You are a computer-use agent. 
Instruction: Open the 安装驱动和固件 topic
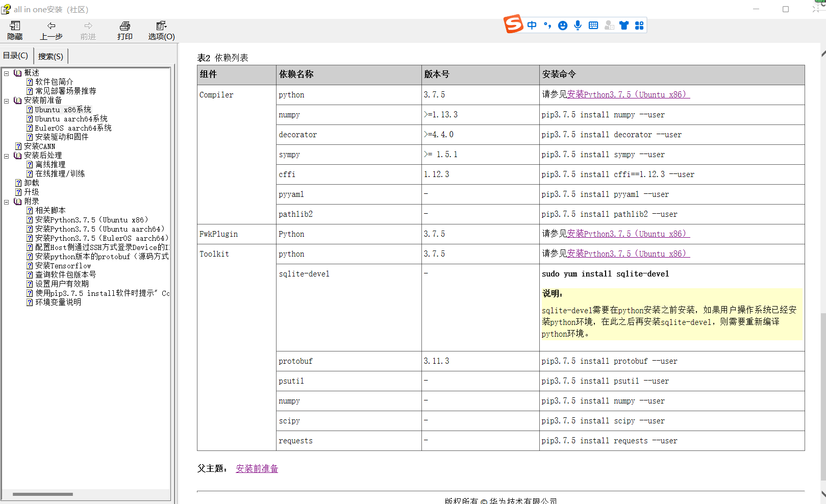62,137
